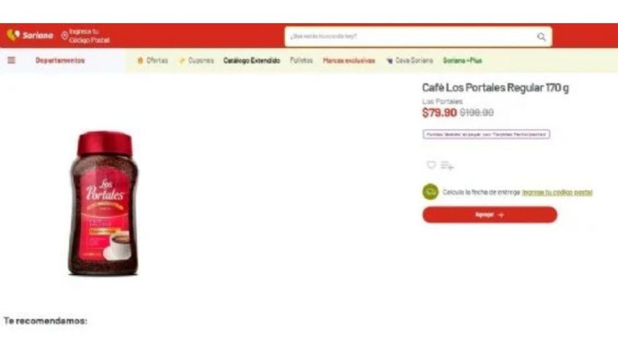Expand the Departamentos menu

tap(60, 60)
